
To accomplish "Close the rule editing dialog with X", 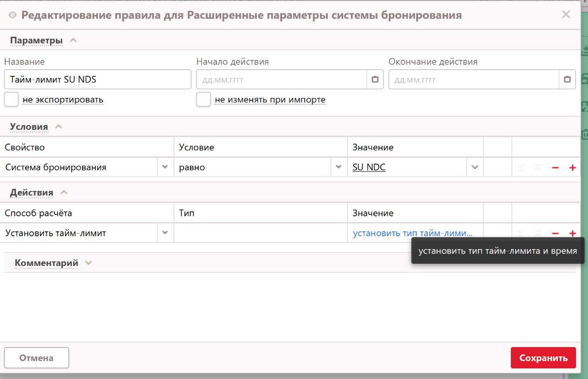I will 566,15.
